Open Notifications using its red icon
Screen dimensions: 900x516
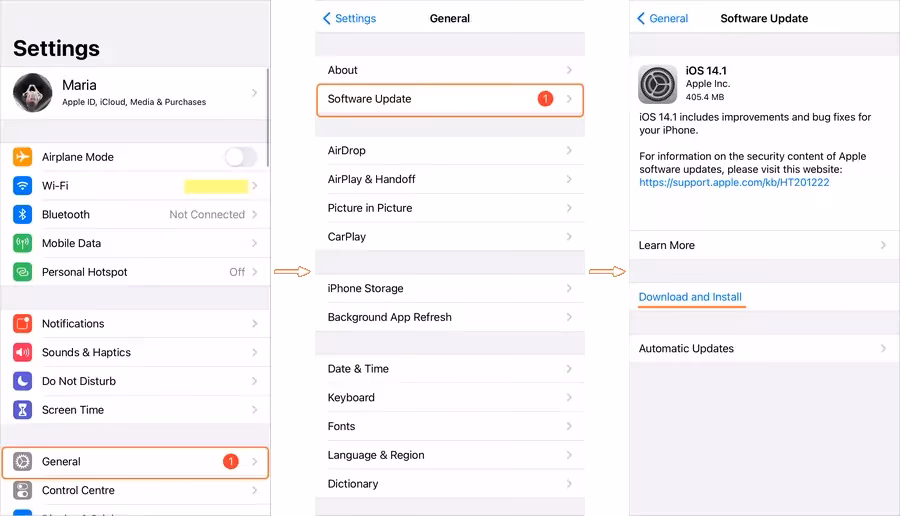coord(22,324)
